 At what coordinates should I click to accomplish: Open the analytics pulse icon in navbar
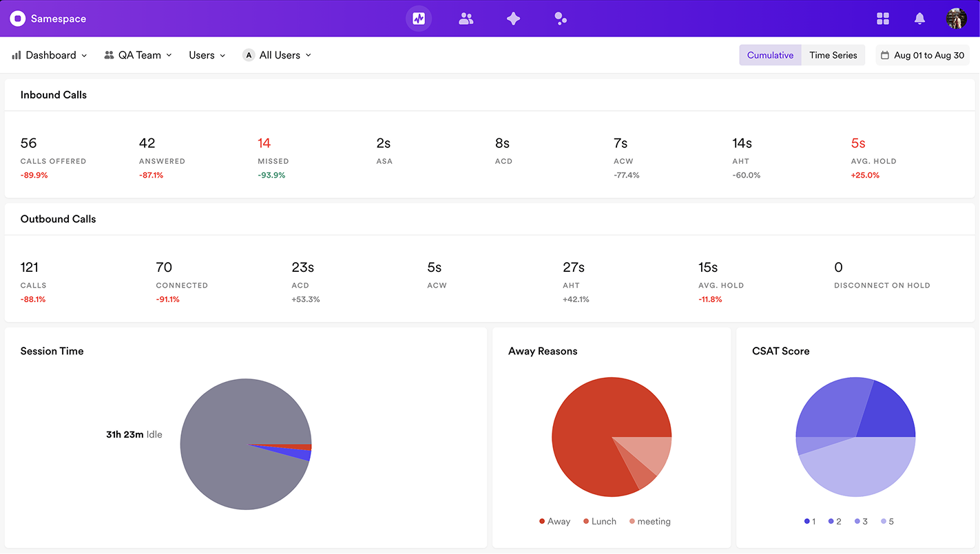tap(418, 19)
